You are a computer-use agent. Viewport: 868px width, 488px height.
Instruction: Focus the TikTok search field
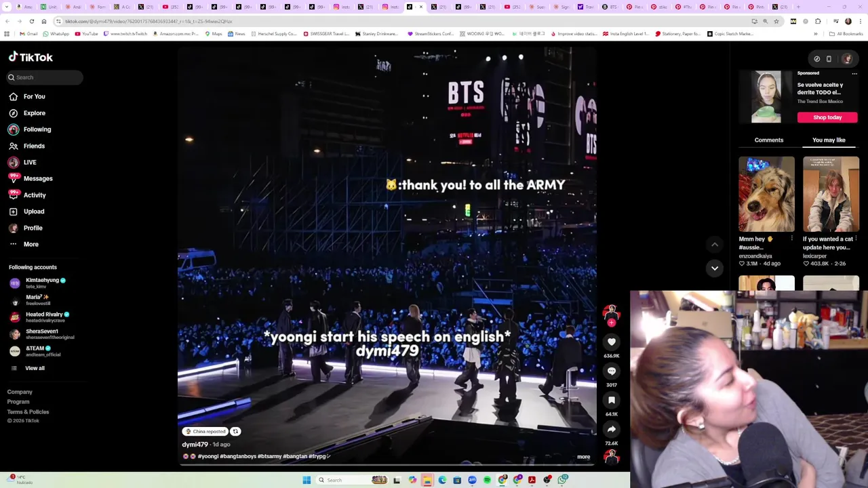pyautogui.click(x=45, y=77)
